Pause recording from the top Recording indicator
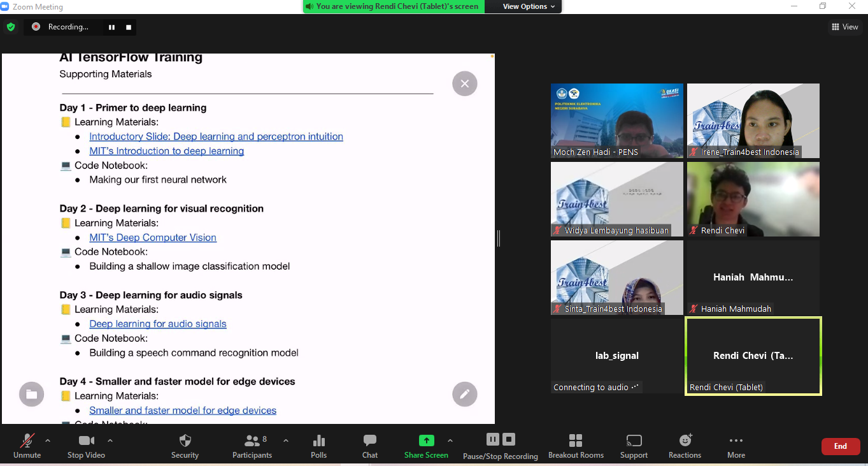 (112, 27)
